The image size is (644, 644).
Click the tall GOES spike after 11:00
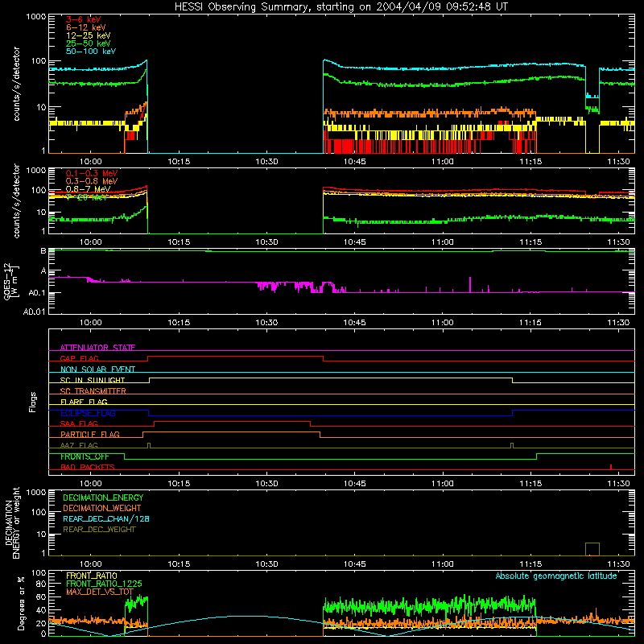point(470,285)
